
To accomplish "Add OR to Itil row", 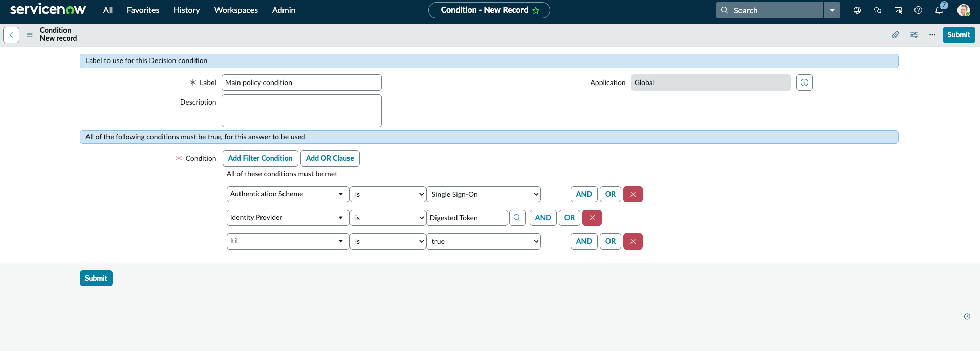I will (x=611, y=241).
